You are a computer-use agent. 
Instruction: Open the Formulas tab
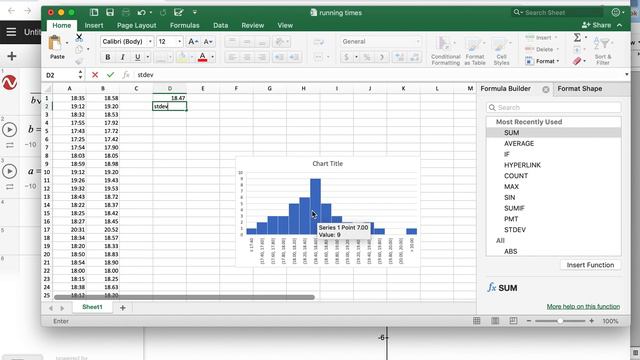tap(184, 25)
